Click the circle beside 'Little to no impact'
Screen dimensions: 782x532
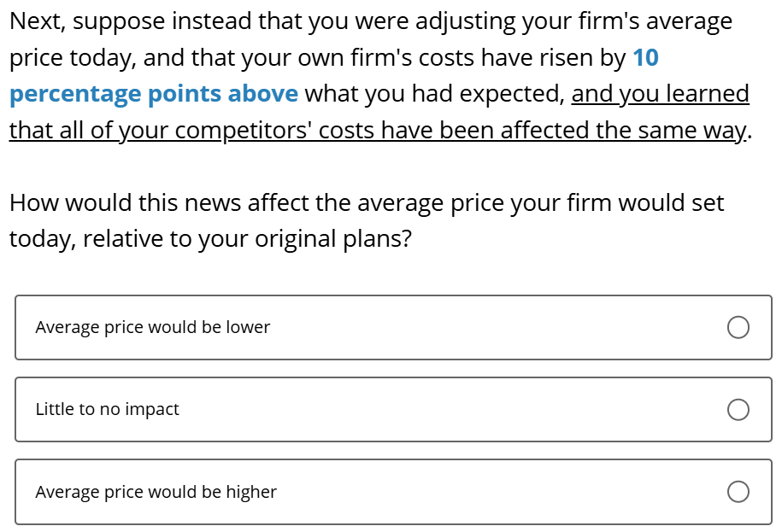(x=738, y=410)
